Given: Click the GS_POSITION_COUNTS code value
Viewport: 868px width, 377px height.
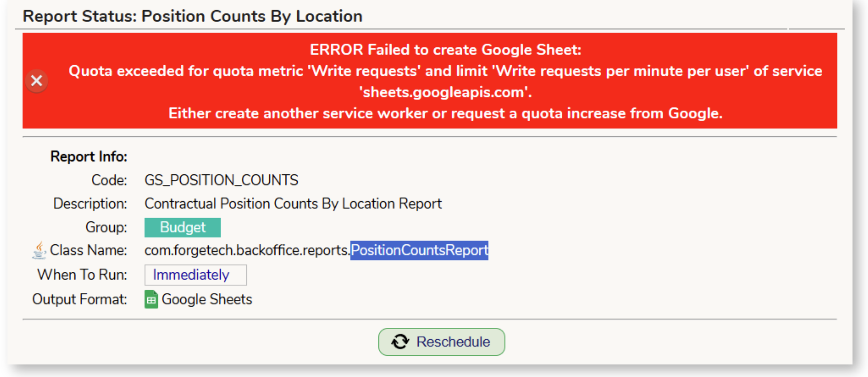Looking at the screenshot, I should click(x=221, y=180).
